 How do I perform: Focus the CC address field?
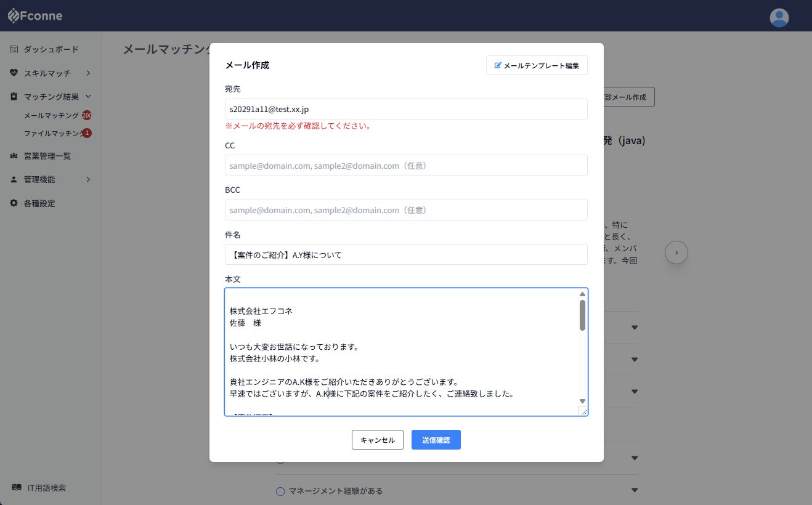(x=406, y=165)
